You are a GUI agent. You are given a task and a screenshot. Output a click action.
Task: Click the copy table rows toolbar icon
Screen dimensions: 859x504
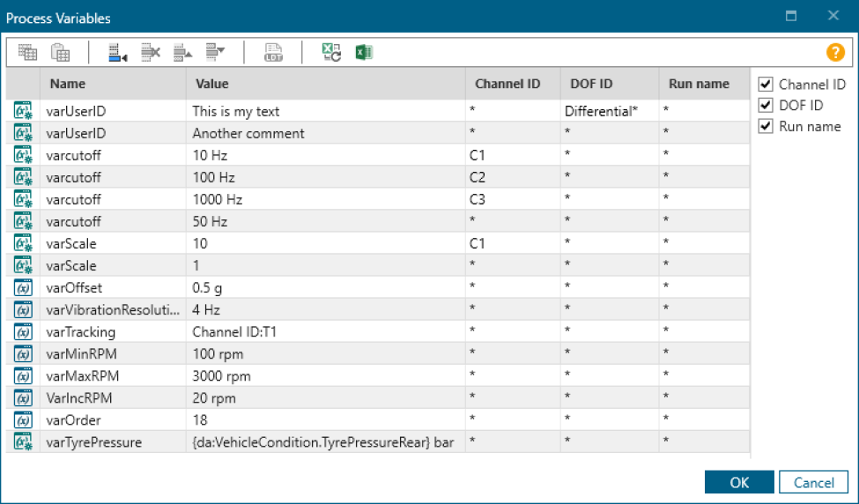pos(27,53)
